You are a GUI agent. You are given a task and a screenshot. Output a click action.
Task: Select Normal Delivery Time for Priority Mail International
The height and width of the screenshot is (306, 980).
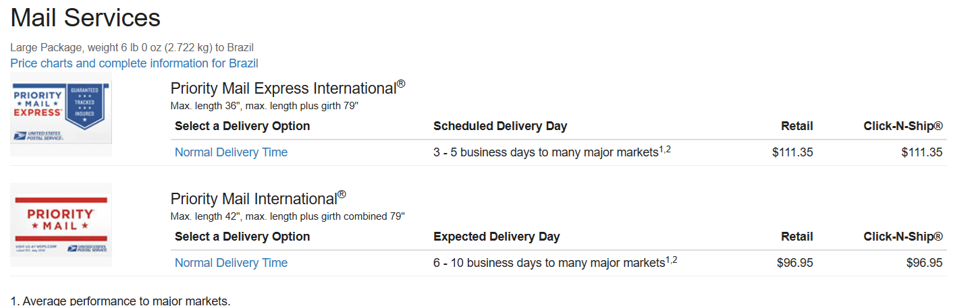pos(231,263)
